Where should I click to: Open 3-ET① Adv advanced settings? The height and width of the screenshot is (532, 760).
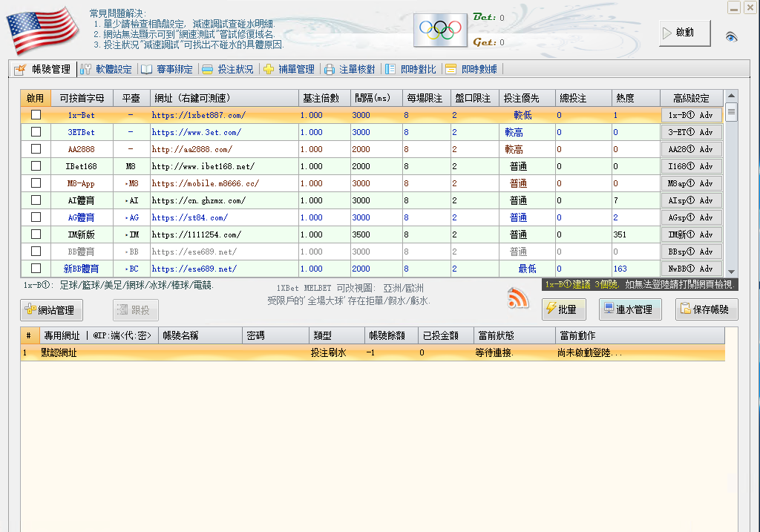(691, 132)
